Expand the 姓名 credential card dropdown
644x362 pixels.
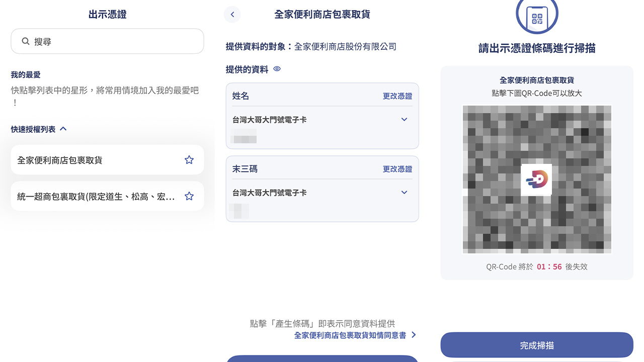click(404, 120)
